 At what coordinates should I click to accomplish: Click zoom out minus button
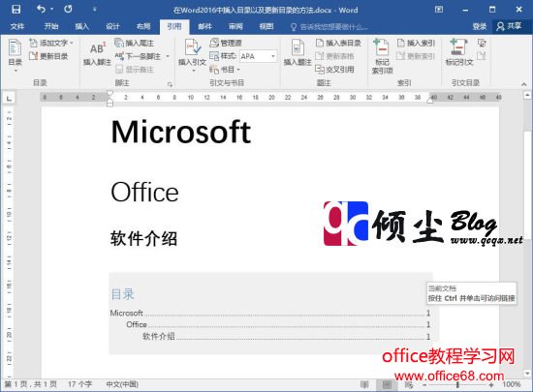[424, 384]
